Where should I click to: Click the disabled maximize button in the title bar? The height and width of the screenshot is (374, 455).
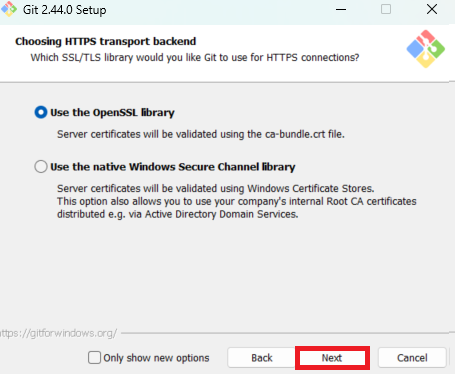pyautogui.click(x=386, y=9)
